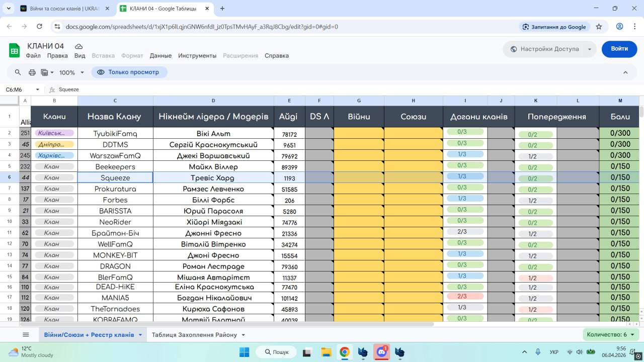Screen dimensions: 644x362
Task: Open the filter views icon
Action: [47, 72]
